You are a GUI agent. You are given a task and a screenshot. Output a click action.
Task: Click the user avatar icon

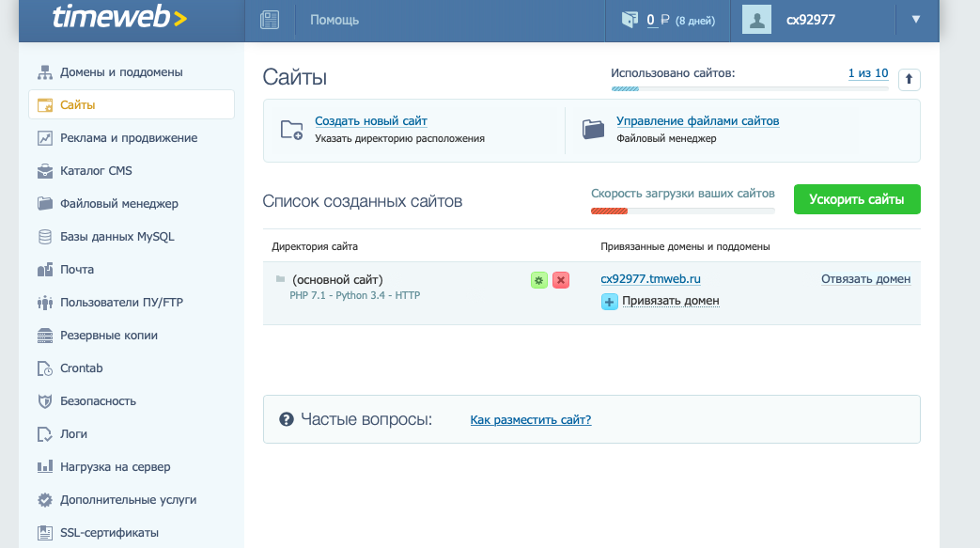757,20
